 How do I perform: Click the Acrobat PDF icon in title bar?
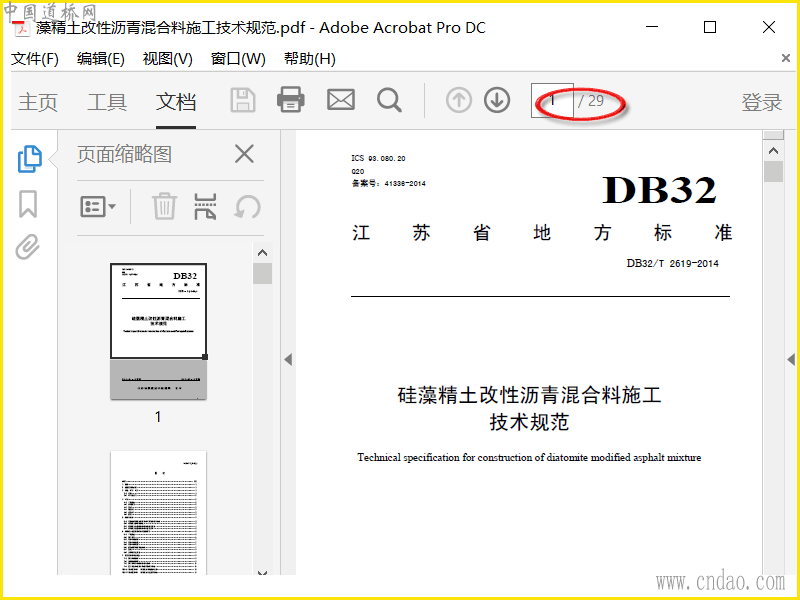[21, 28]
